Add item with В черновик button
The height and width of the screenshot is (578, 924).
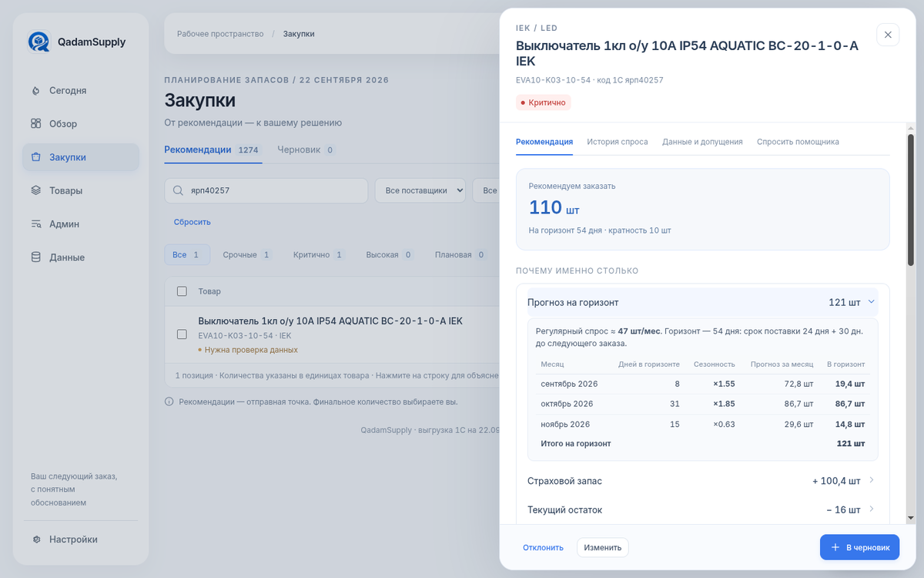click(x=859, y=547)
